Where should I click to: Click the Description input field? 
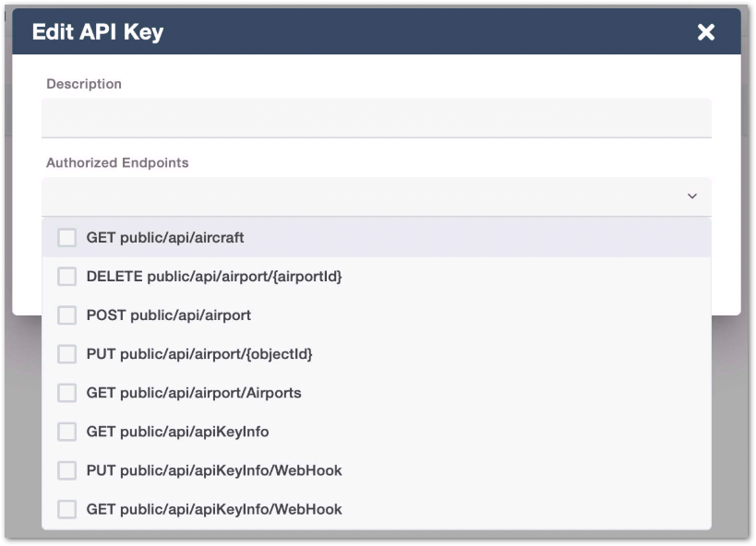pyautogui.click(x=377, y=118)
